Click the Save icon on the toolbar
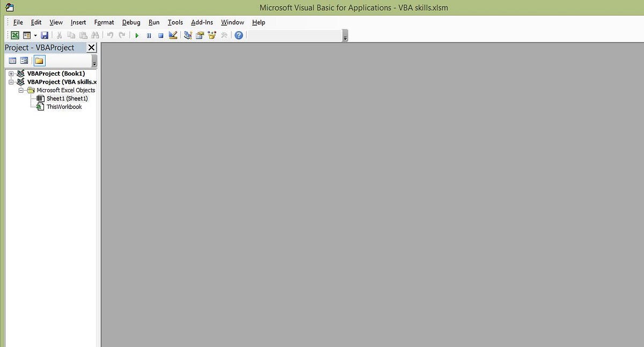Screen dimensions: 644x347 point(45,35)
